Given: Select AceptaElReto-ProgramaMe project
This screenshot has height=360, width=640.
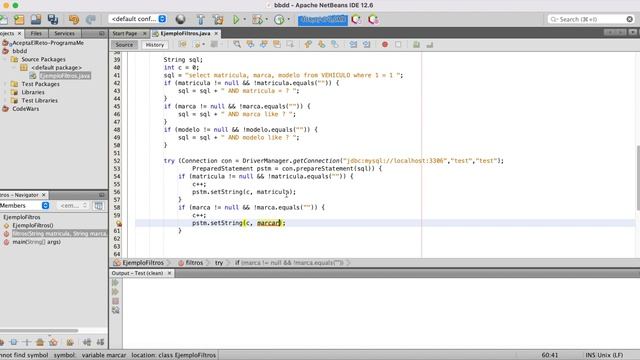Looking at the screenshot, I should pos(48,43).
